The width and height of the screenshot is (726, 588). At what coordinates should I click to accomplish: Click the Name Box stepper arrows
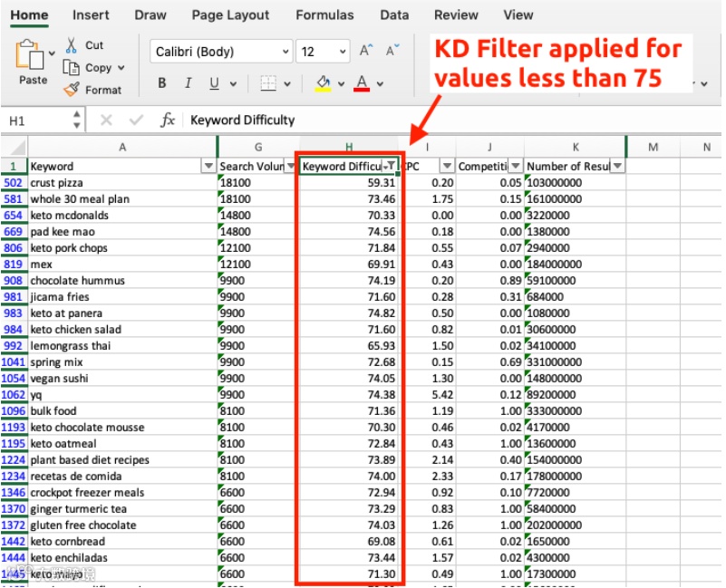[76, 120]
